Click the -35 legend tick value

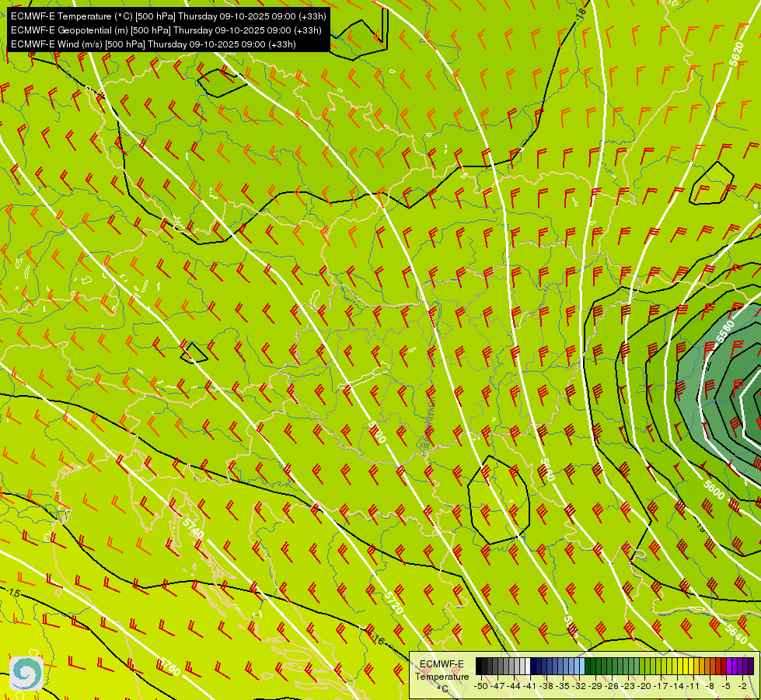(x=563, y=686)
